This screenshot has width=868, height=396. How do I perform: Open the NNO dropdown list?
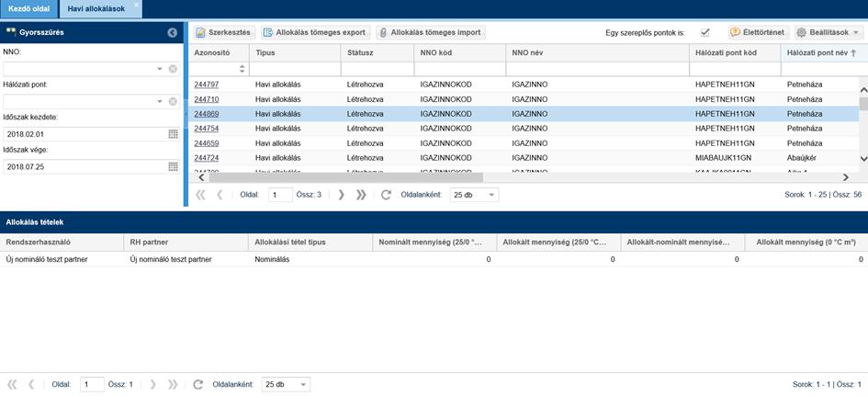click(x=160, y=69)
